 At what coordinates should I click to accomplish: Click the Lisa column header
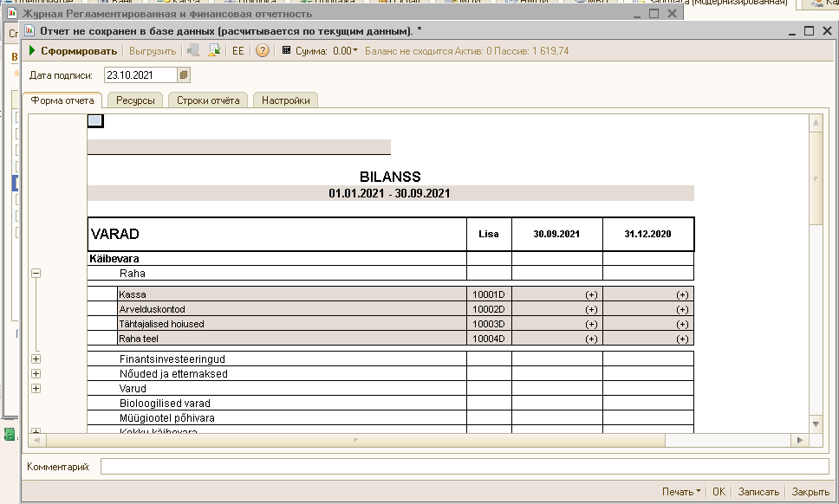point(489,234)
